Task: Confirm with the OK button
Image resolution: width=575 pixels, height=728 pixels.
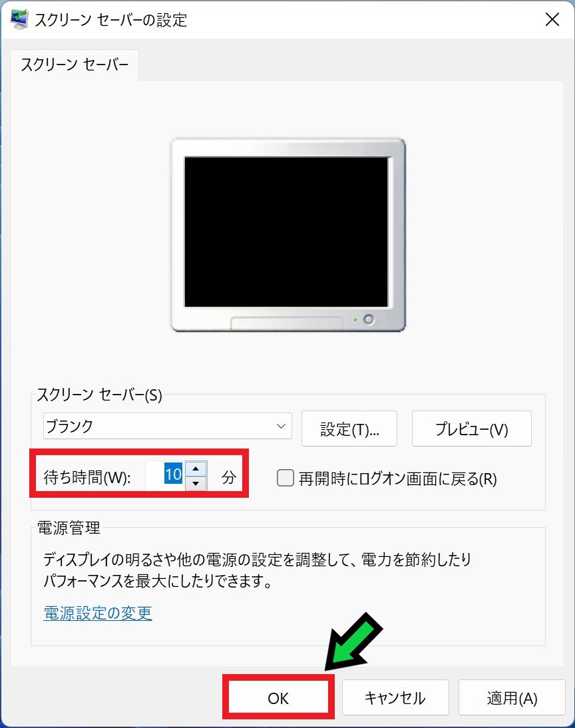Action: pyautogui.click(x=278, y=698)
